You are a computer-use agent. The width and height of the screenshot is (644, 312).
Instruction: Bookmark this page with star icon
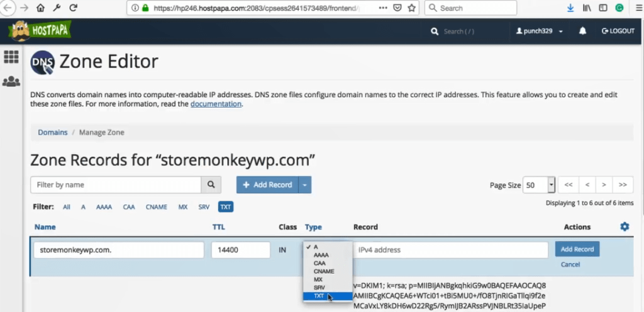tap(411, 8)
